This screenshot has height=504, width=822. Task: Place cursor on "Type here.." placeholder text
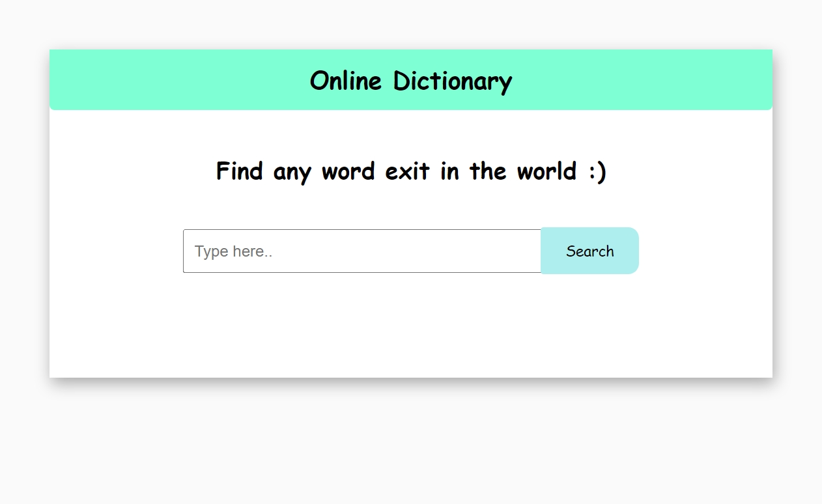[x=233, y=251]
